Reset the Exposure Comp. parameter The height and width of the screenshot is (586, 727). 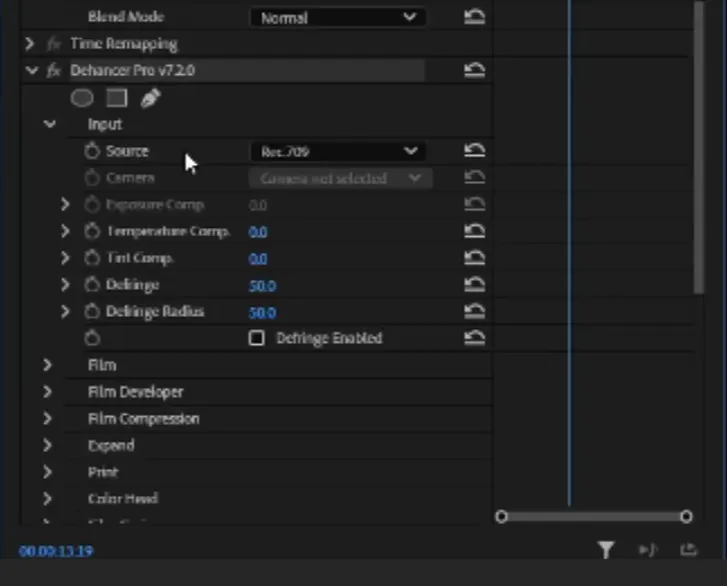coord(474,204)
